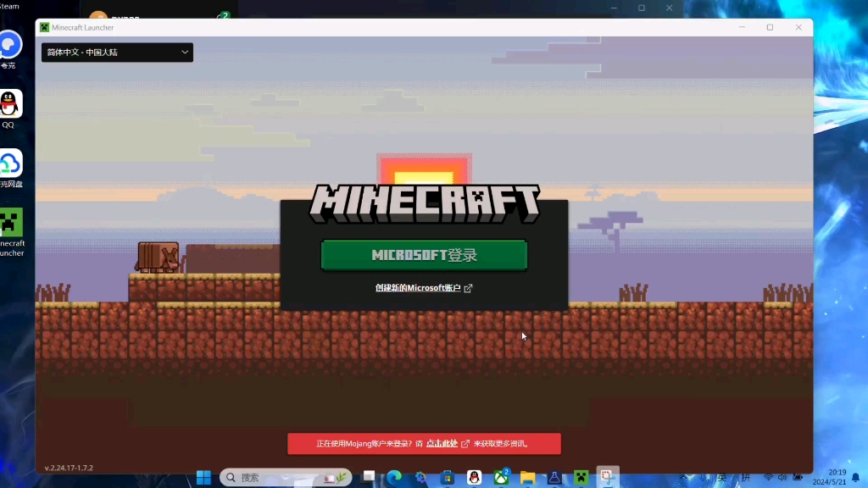868x488 pixels.
Task: Close the Minecraft Launcher window
Action: pyautogui.click(x=798, y=27)
